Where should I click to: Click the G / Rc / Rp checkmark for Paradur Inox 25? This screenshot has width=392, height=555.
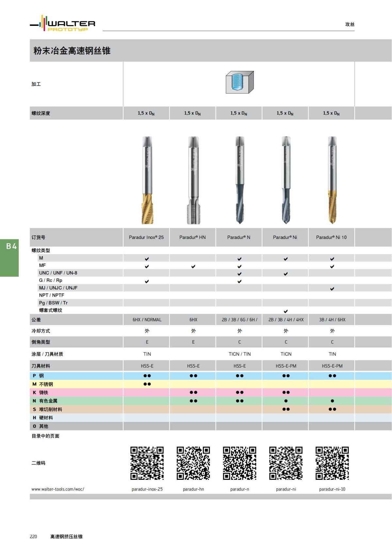[147, 281]
